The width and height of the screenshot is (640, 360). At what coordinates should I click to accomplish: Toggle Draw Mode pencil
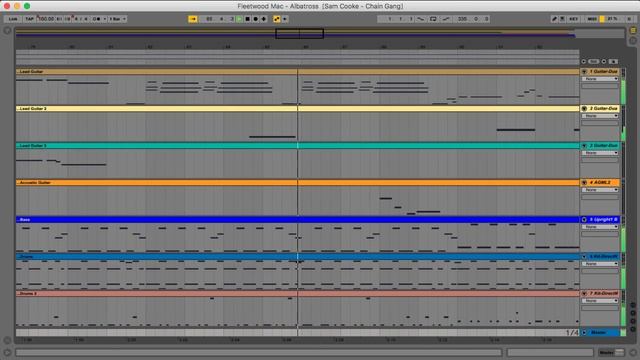554,19
